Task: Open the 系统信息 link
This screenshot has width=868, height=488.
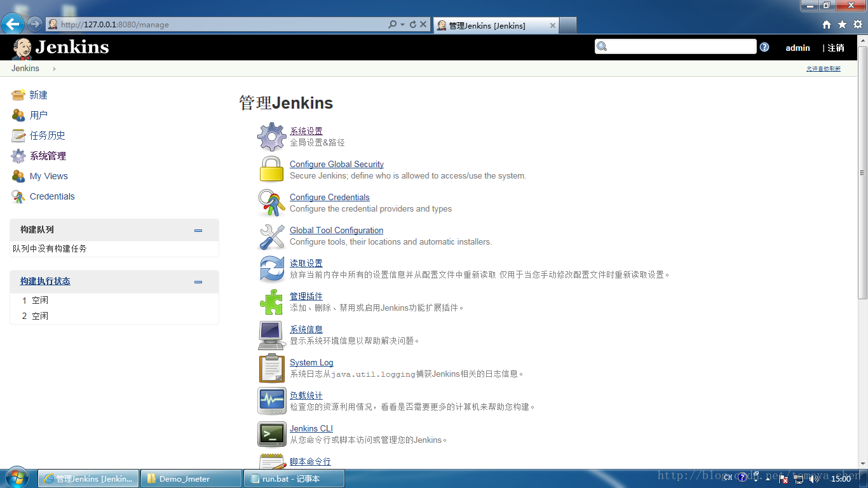Action: pyautogui.click(x=306, y=329)
